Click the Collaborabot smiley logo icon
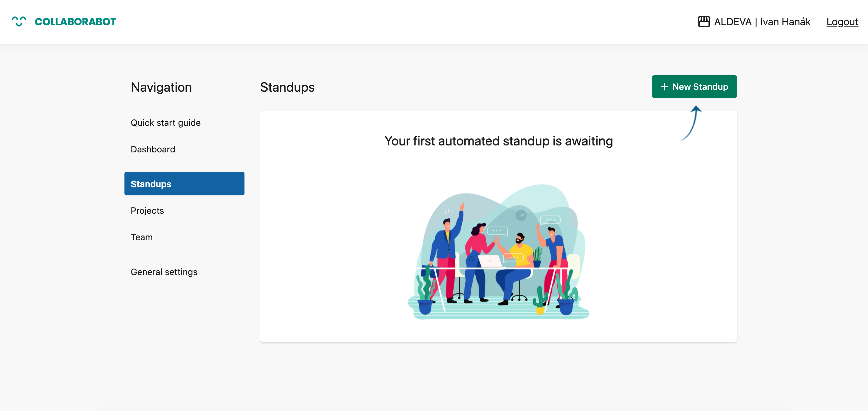Viewport: 868px width, 411px height. pos(19,21)
